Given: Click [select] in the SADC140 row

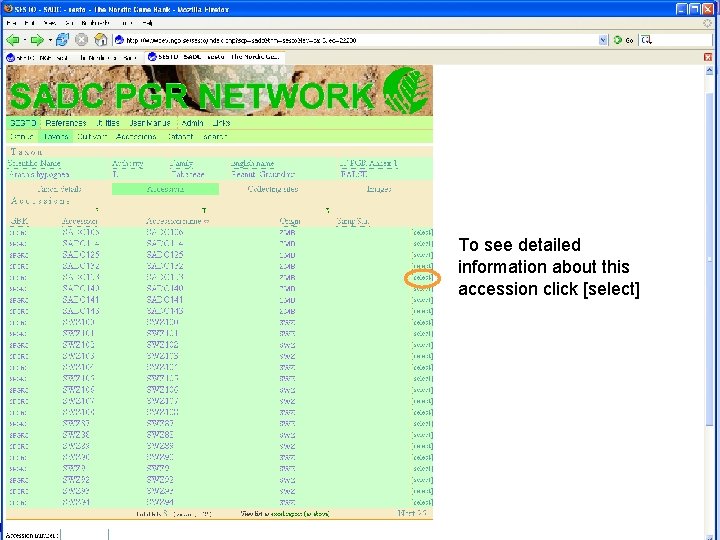Looking at the screenshot, I should coord(422,288).
